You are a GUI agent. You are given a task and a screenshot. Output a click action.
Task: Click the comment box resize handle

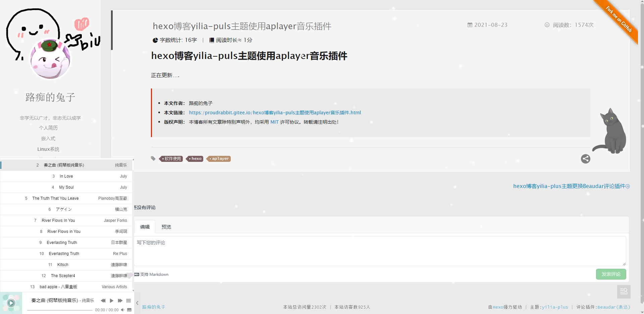624,264
